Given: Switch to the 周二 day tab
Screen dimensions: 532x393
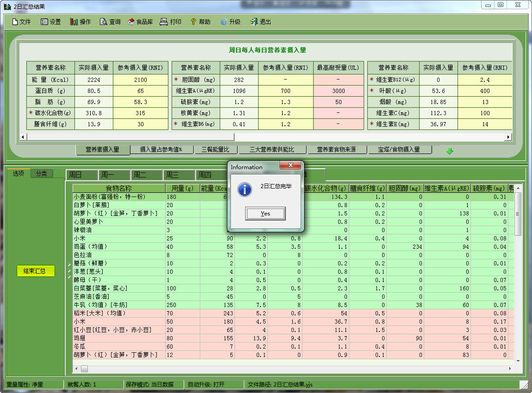Looking at the screenshot, I should pos(140,175).
